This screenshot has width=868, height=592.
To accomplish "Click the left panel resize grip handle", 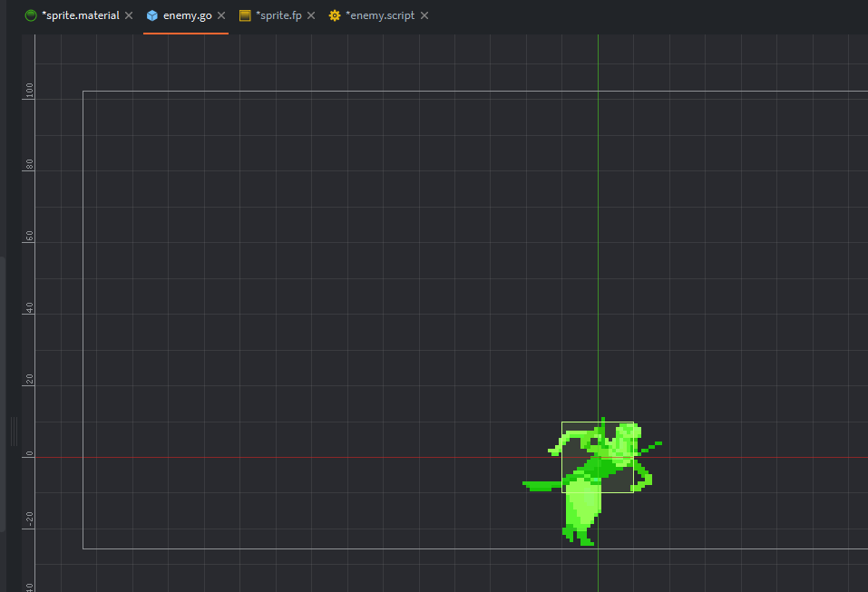I will [14, 431].
